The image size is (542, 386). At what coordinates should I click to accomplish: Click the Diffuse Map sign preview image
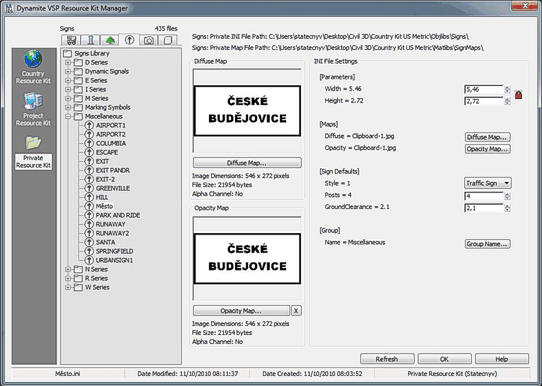(x=247, y=111)
